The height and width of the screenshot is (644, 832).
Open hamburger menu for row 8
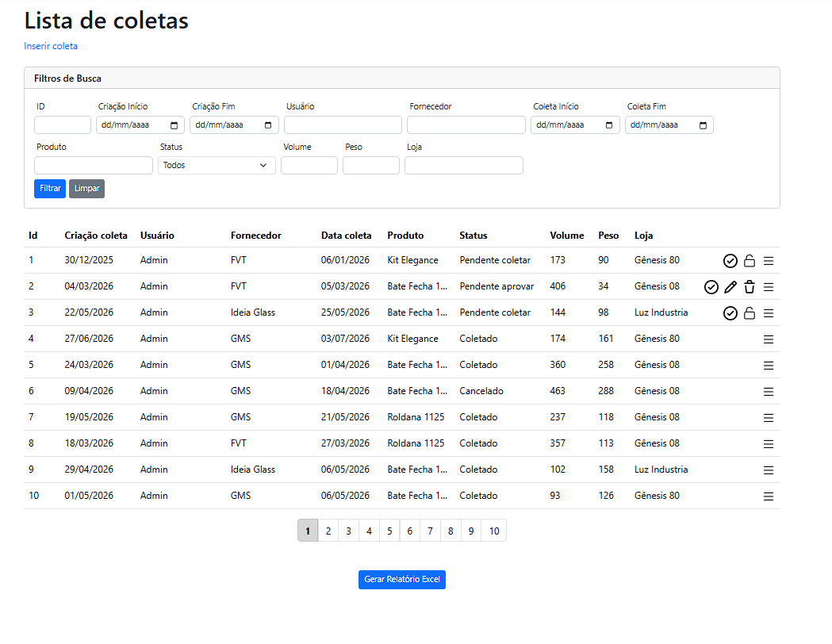click(x=769, y=444)
